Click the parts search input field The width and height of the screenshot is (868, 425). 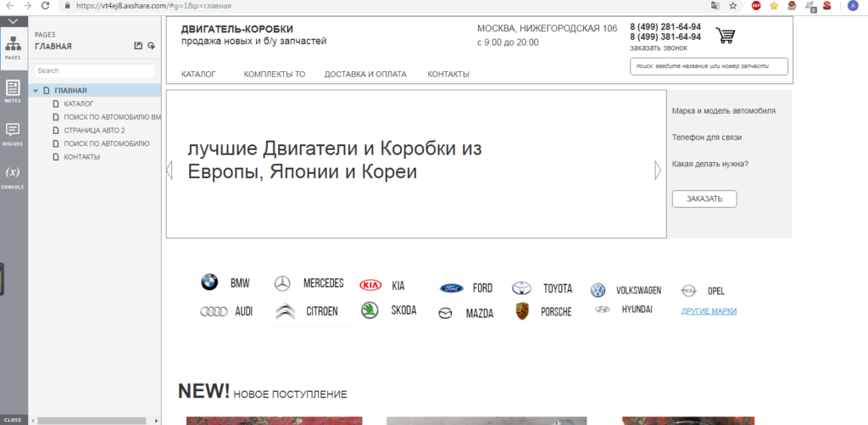709,66
